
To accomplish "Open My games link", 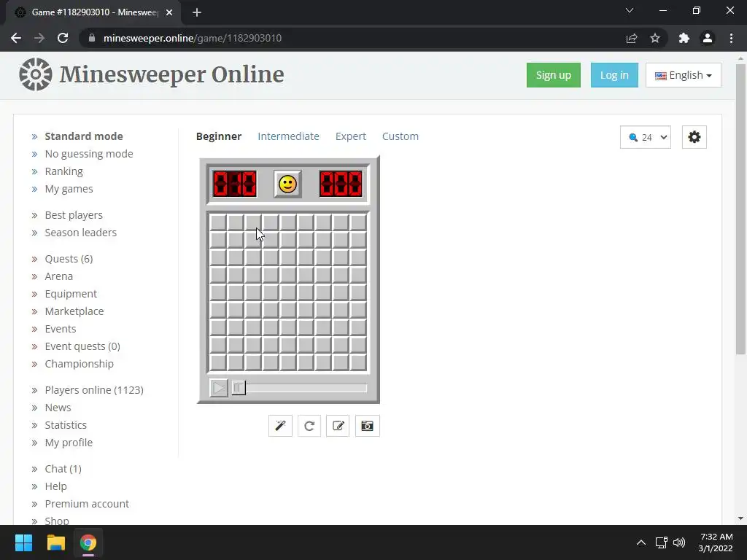I will [69, 189].
